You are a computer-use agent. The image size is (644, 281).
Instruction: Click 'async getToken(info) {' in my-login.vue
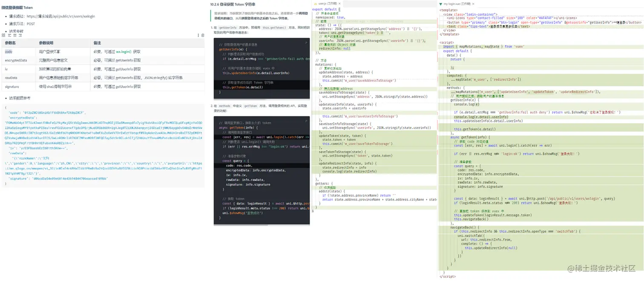(470, 137)
